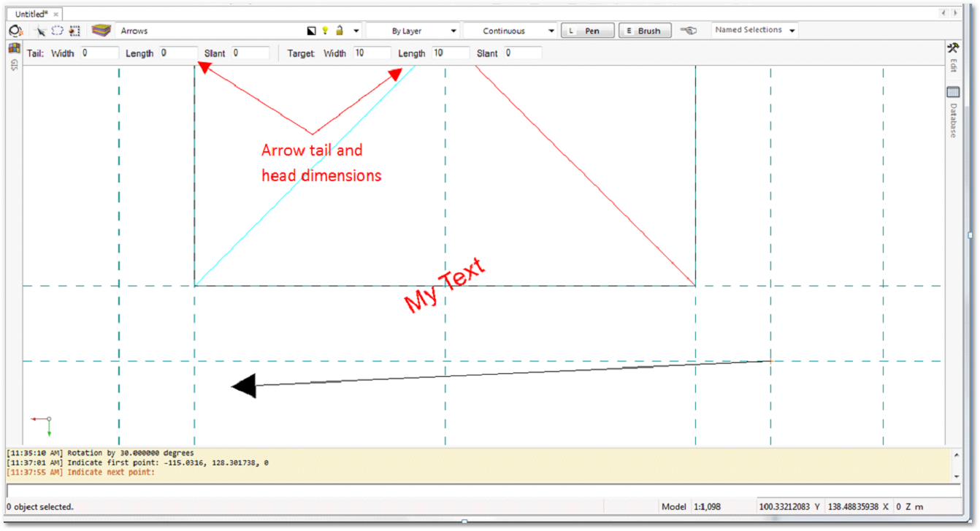Click the Target Width input field

372,53
